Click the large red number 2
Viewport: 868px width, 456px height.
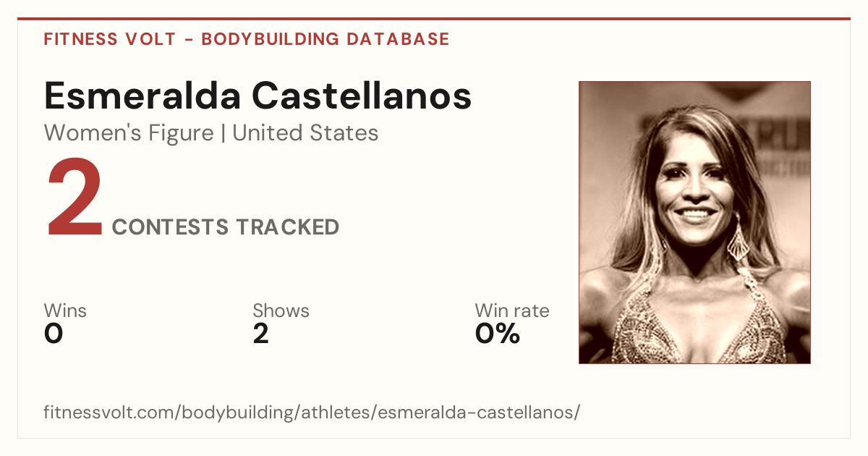pos(75,199)
